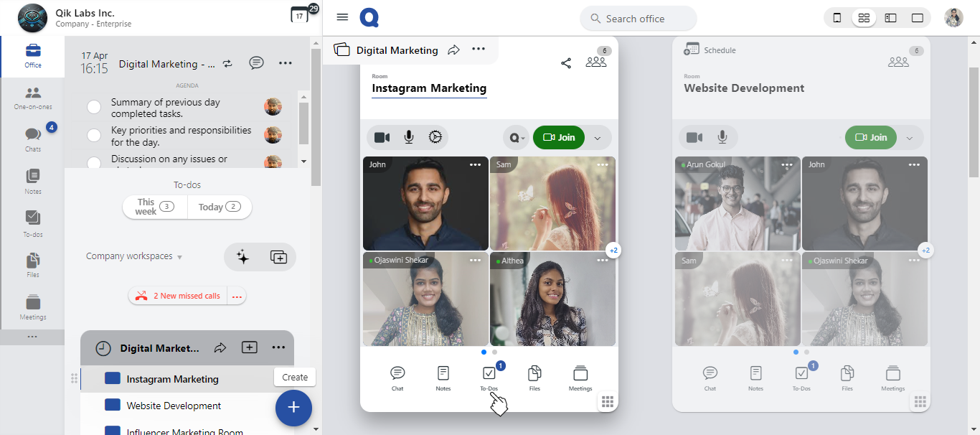Image resolution: width=980 pixels, height=435 pixels.
Task: Check 'Key priorities and responsibilities' agenda item
Action: click(x=94, y=136)
